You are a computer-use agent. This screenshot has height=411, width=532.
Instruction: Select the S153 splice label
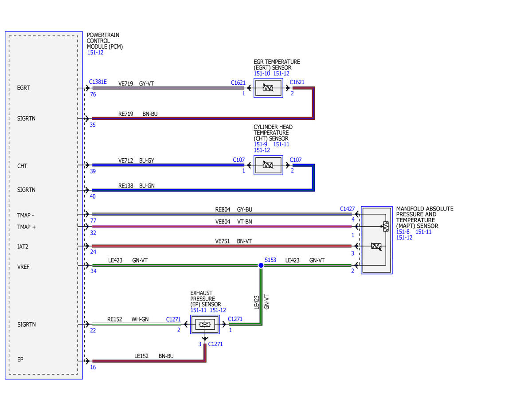[x=271, y=260]
